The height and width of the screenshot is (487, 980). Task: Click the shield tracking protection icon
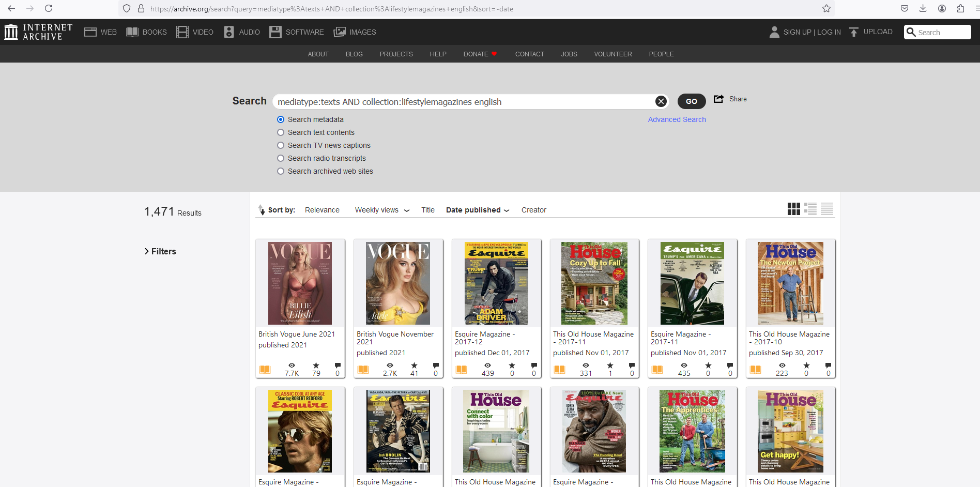(x=127, y=8)
